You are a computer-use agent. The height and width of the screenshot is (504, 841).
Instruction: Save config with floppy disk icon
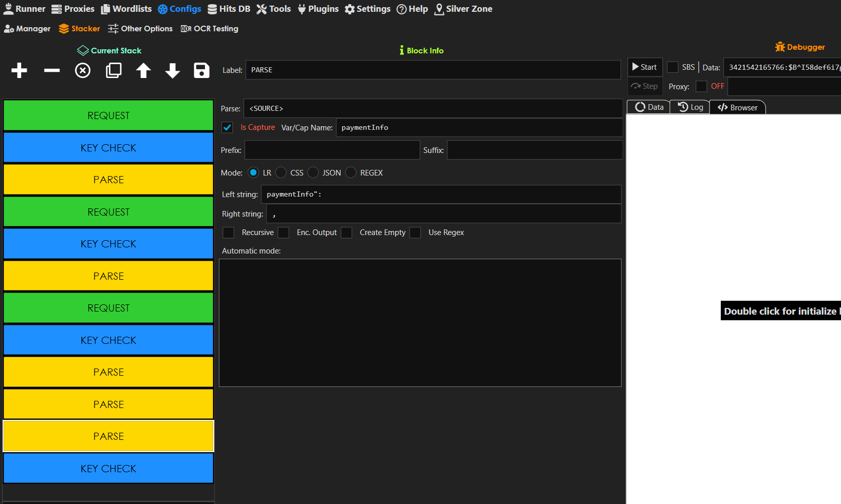(201, 70)
